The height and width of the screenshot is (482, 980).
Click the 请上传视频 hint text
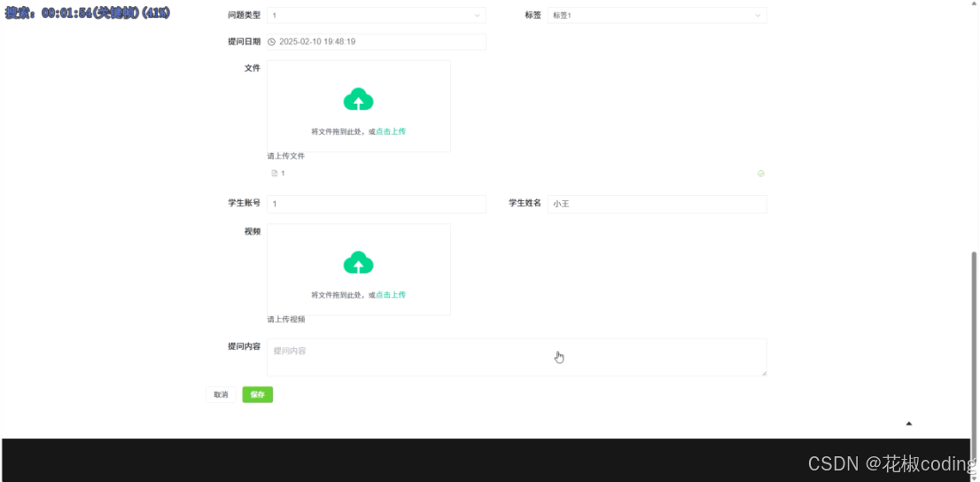286,320
